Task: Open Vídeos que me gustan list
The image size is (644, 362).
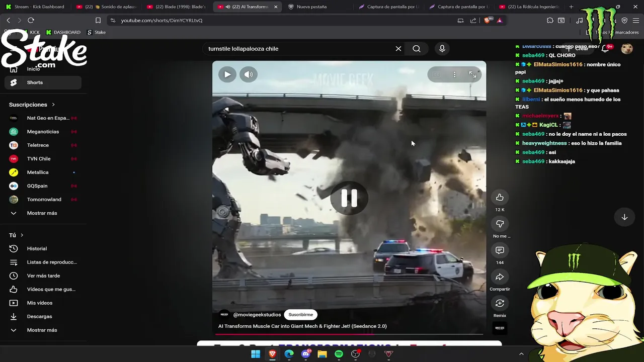Action: click(43, 289)
